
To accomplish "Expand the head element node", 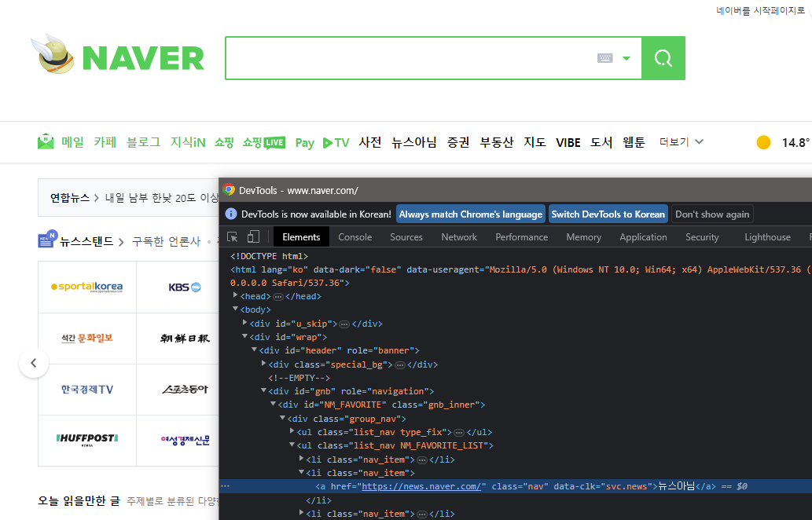I will coord(235,295).
